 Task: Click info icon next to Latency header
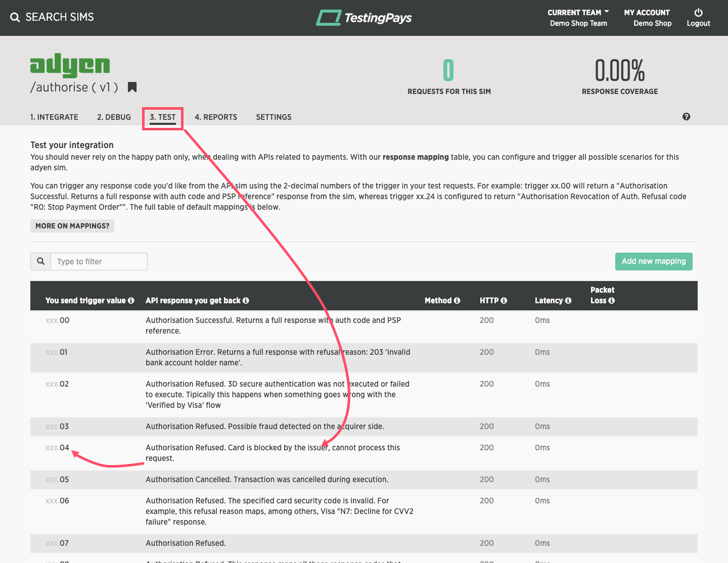point(568,300)
